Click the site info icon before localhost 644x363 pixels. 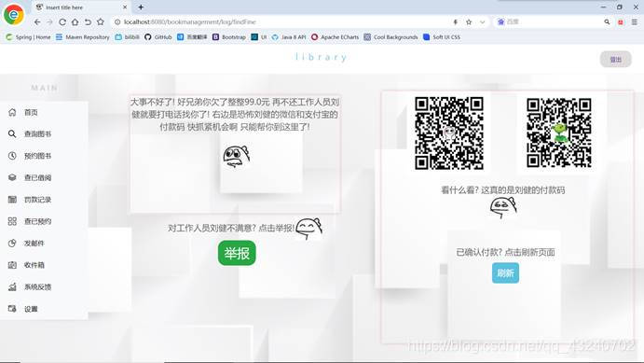click(x=117, y=21)
